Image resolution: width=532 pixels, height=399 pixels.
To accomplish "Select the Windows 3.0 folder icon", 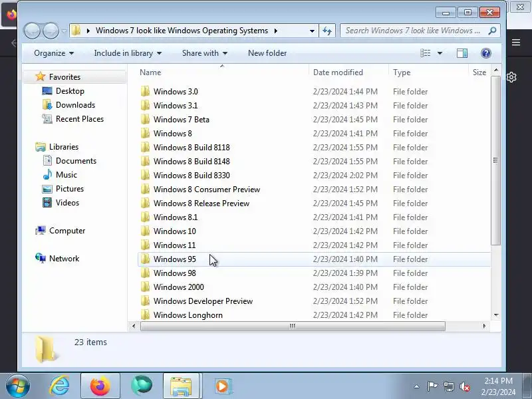I will click(145, 91).
